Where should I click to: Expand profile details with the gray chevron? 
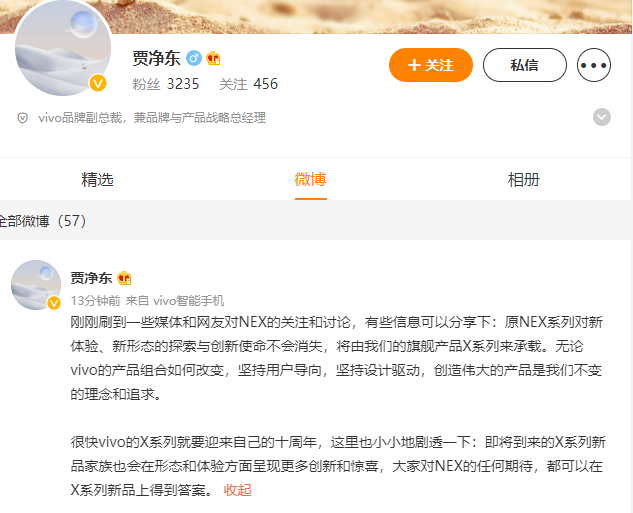click(602, 117)
